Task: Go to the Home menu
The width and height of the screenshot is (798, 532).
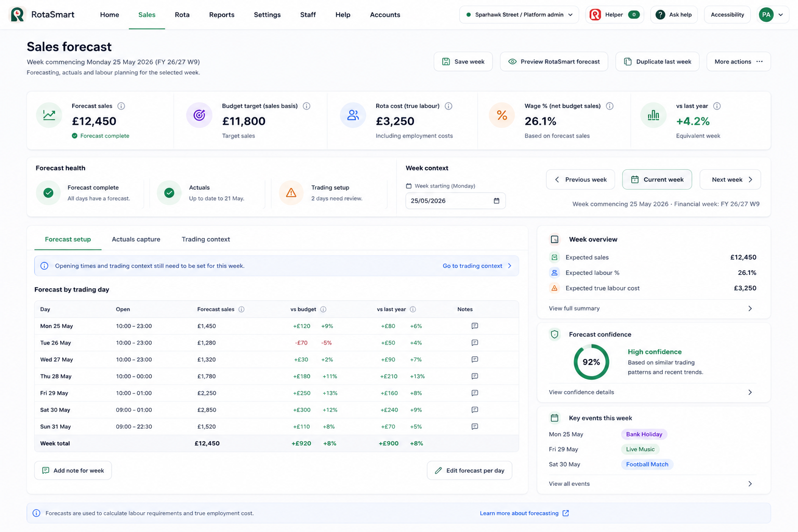Action: click(x=110, y=15)
